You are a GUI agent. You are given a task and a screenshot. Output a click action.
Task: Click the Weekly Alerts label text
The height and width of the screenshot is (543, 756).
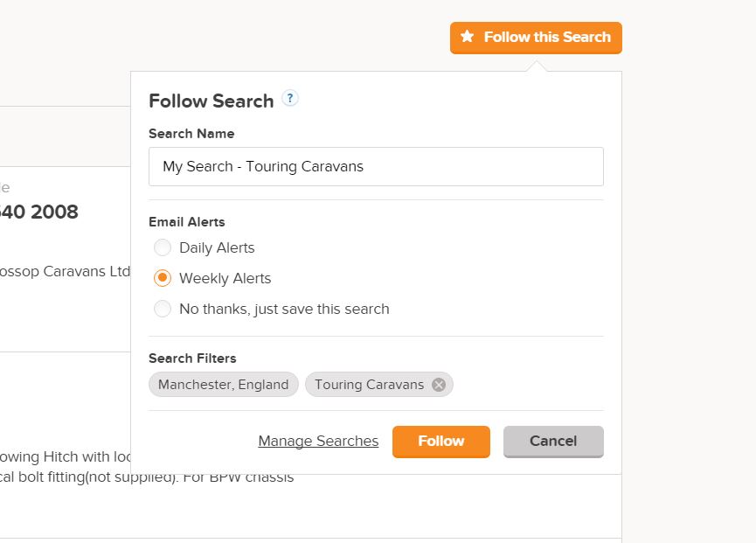[x=225, y=278]
